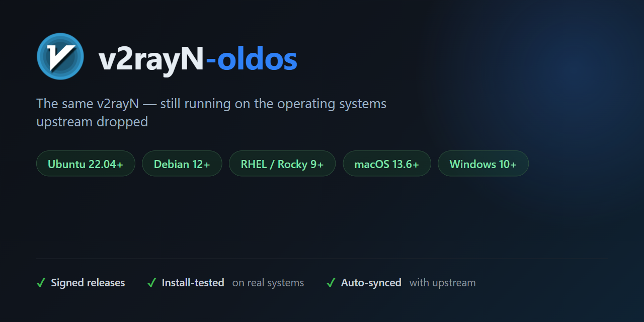Click the 'on real systems' text
Screen dimensions: 644x322
coord(268,283)
